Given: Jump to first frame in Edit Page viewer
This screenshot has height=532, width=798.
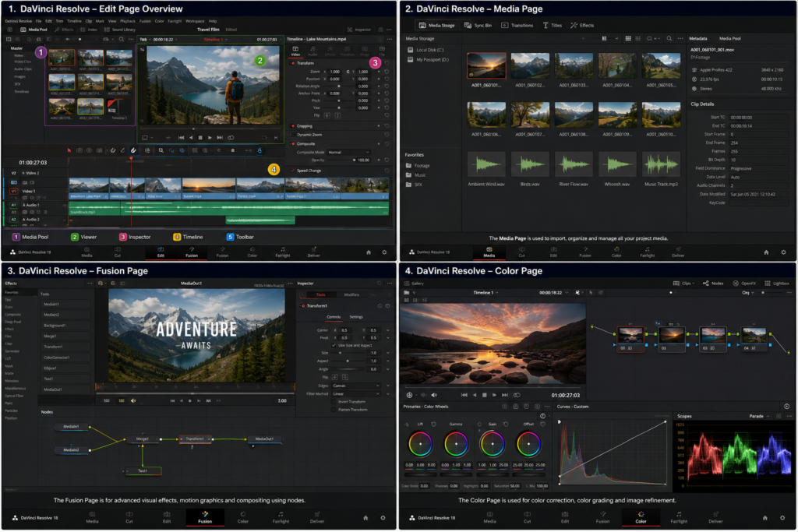Looking at the screenshot, I should point(181,137).
